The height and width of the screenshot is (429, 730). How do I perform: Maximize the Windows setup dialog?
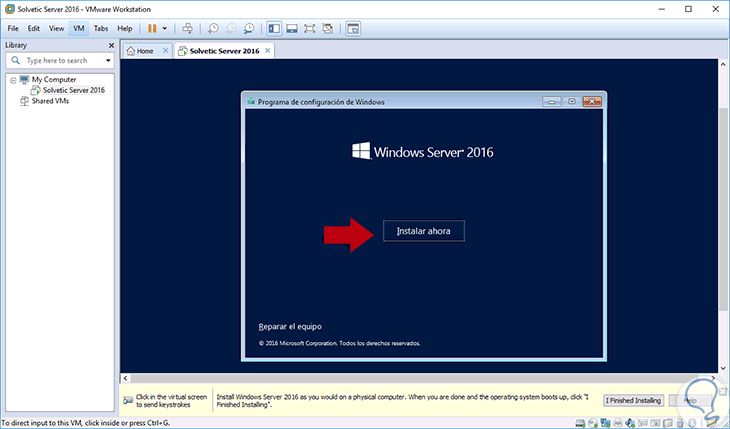[x=572, y=102]
